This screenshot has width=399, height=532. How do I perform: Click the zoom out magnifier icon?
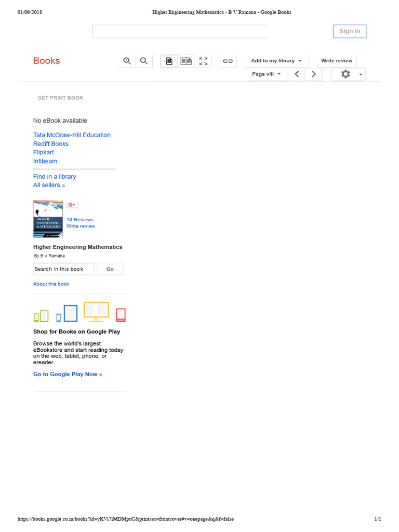pos(144,61)
